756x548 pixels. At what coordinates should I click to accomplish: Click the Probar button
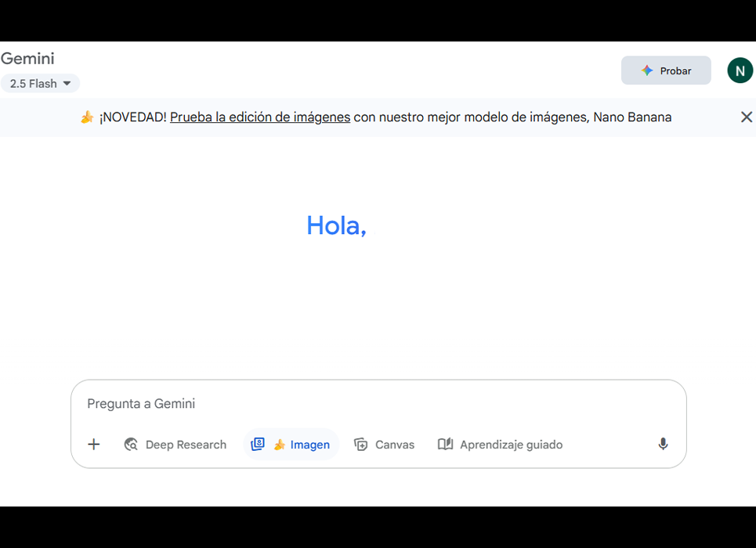point(666,70)
